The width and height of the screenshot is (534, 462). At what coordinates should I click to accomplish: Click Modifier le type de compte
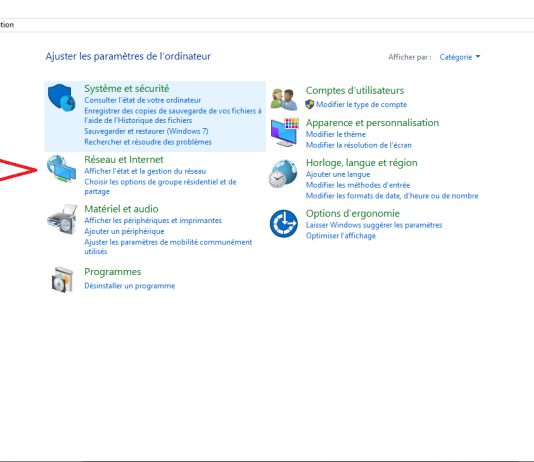[x=361, y=104]
